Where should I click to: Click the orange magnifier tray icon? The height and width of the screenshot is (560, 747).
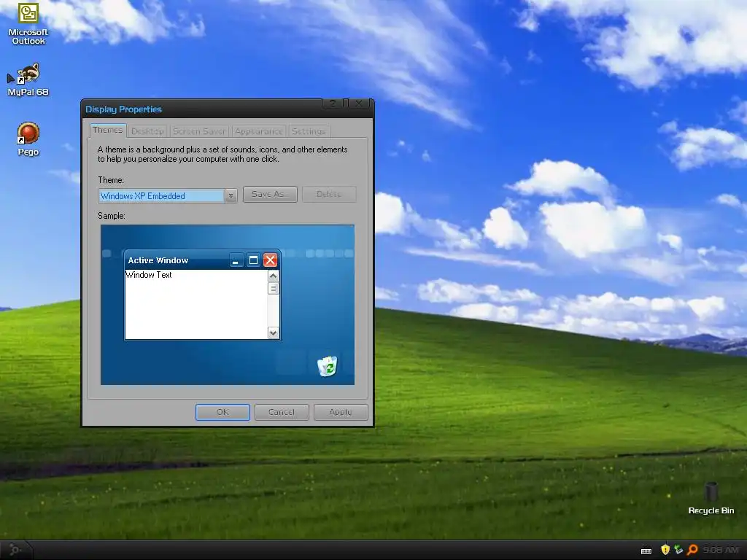click(692, 550)
